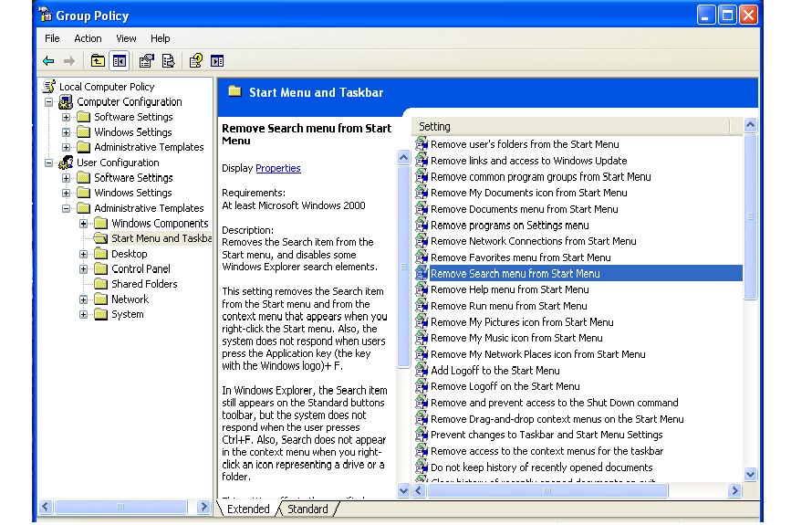Select the Export List toolbar icon
The image size is (812, 525).
[x=168, y=61]
